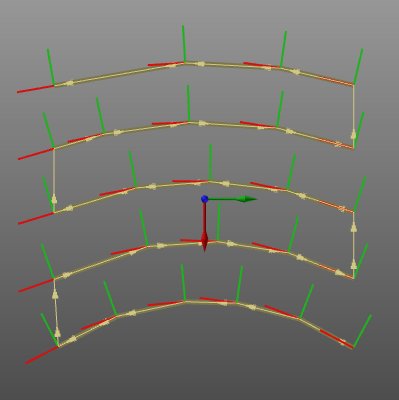The height and width of the screenshot is (400, 399).
Task: Click the red vertical gizmo axis shaft
Action: pyautogui.click(x=204, y=217)
